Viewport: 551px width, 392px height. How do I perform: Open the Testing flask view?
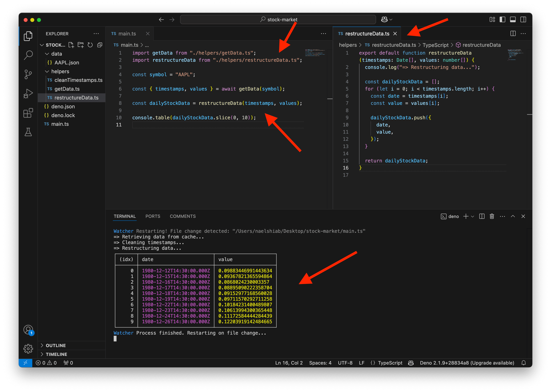pos(28,132)
